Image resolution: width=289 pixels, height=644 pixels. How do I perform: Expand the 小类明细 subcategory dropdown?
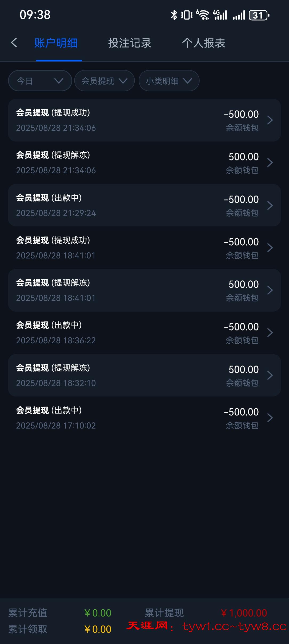tap(169, 81)
